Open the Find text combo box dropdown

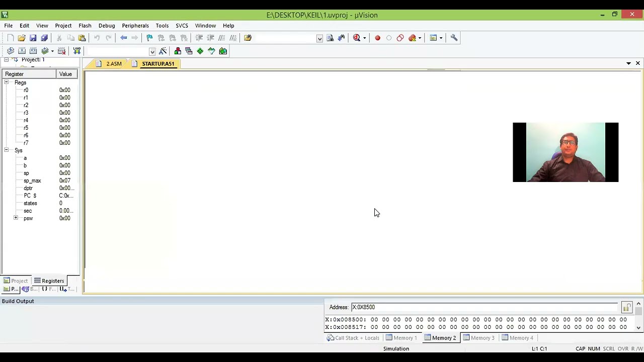[x=319, y=38]
